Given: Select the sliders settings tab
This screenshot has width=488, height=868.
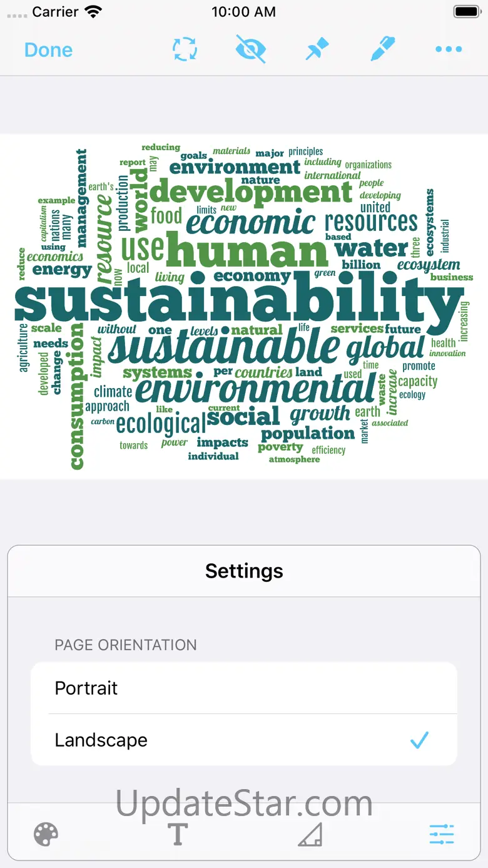Looking at the screenshot, I should coord(442,834).
